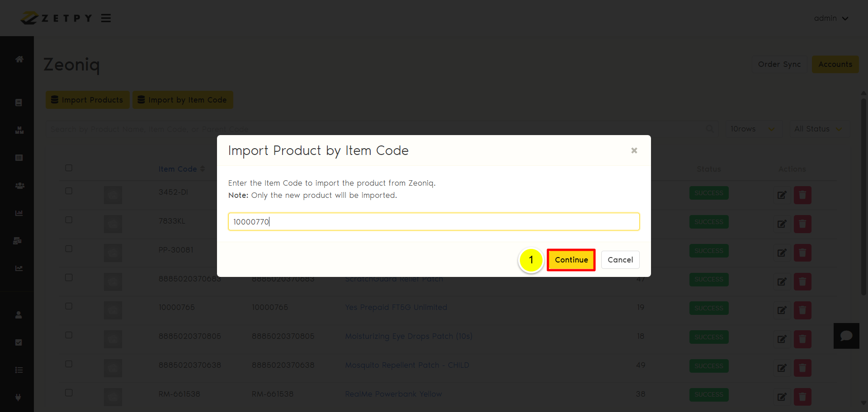Image resolution: width=868 pixels, height=412 pixels.
Task: Click the chat bubble support icon
Action: pyautogui.click(x=846, y=336)
